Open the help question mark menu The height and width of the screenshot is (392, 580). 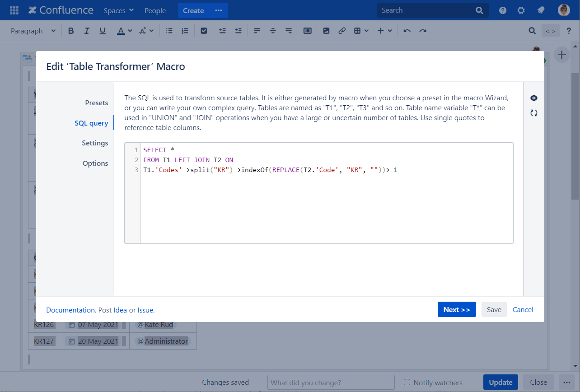click(x=503, y=10)
